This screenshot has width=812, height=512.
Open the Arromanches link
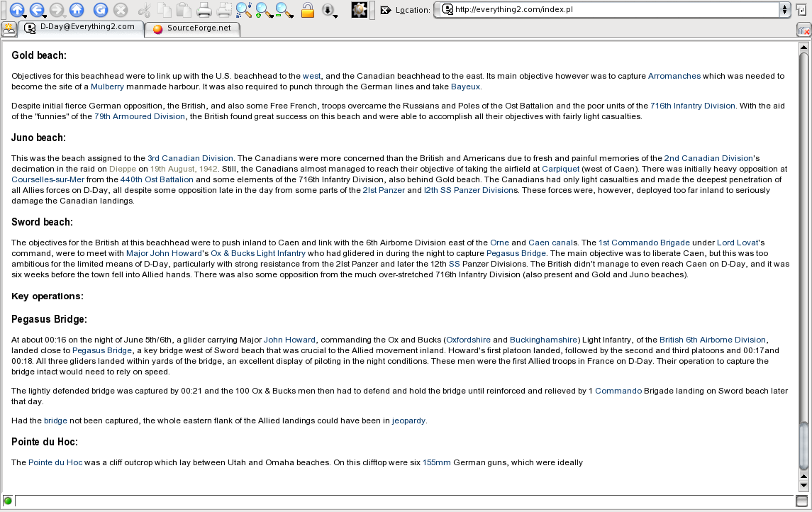[674, 76]
